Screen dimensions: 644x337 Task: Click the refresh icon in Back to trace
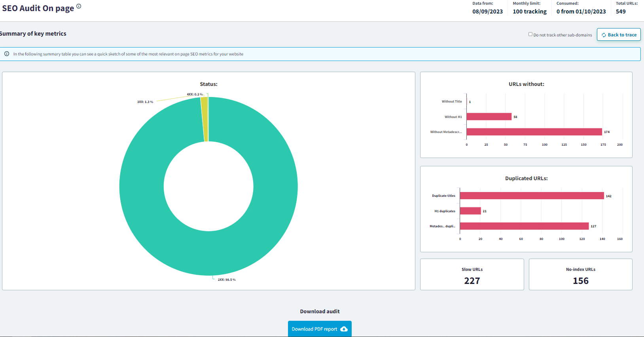pyautogui.click(x=604, y=35)
